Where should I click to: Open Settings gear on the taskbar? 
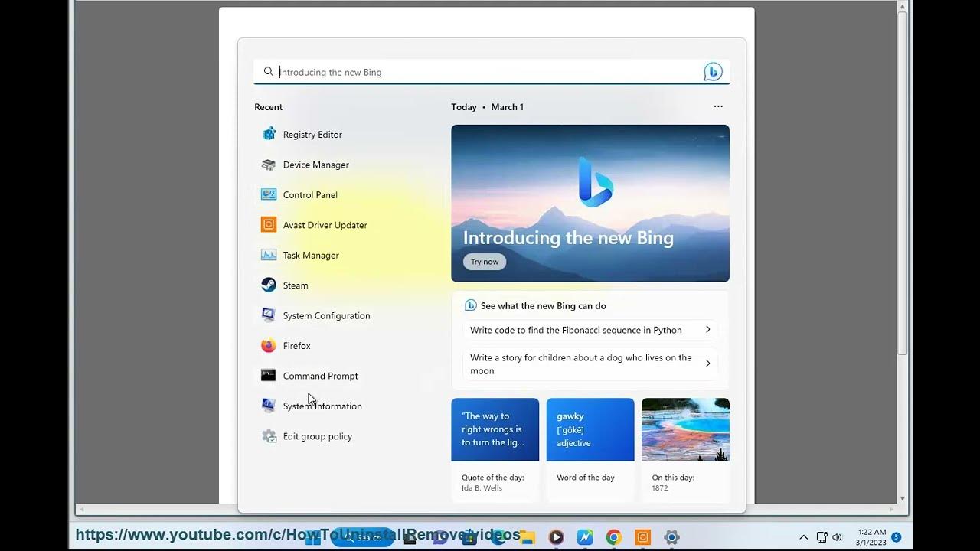click(671, 537)
